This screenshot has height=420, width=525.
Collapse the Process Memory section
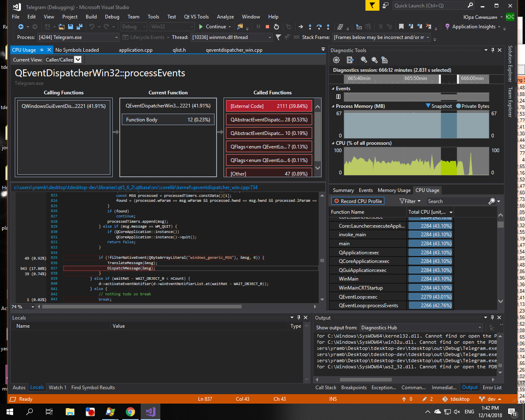[333, 106]
